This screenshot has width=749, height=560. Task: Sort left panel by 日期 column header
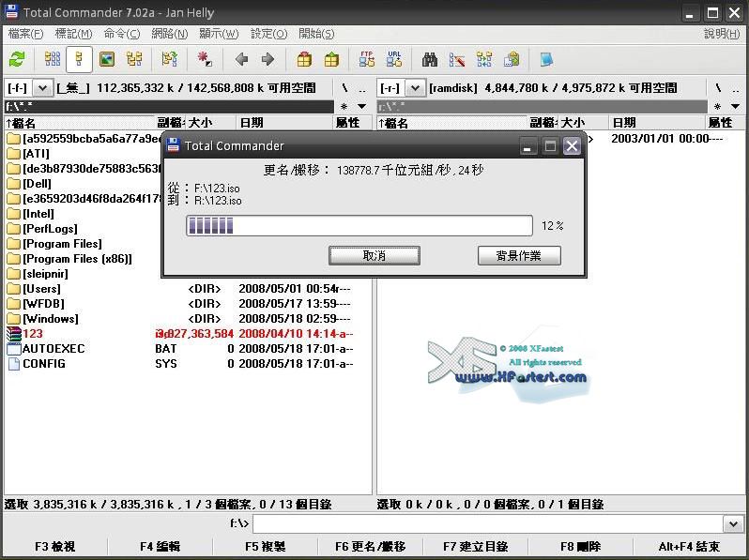(284, 123)
